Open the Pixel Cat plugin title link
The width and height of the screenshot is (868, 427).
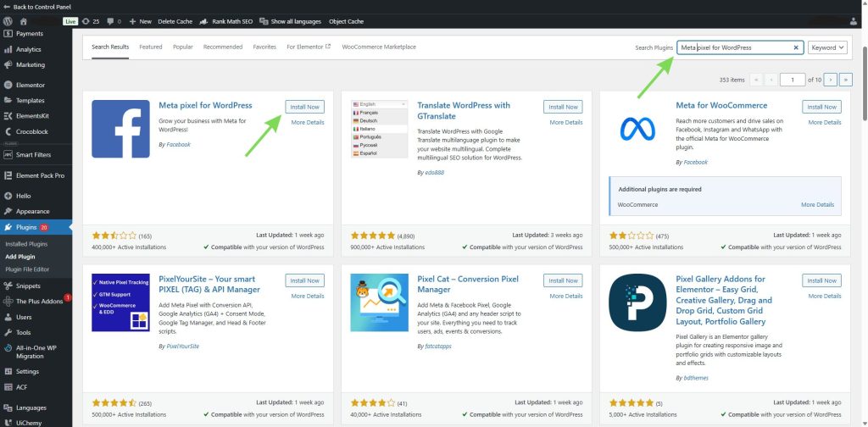468,285
